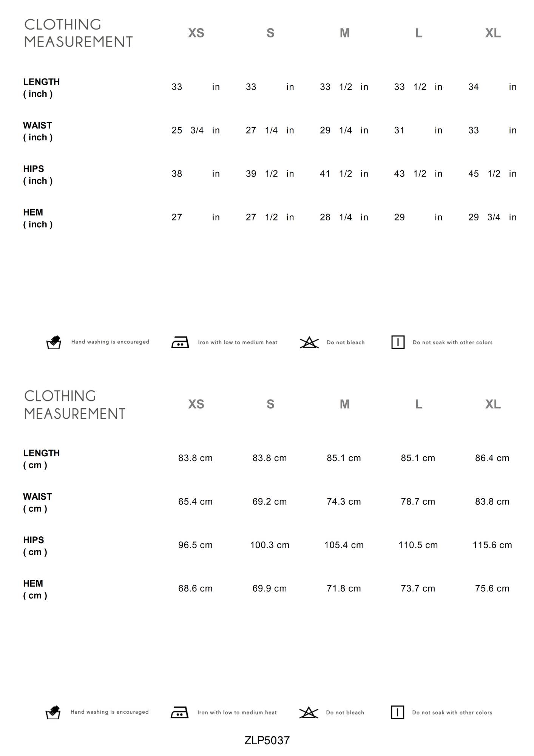Click the lower "Hand washing is encouraged" text
The height and width of the screenshot is (756, 534).
pyautogui.click(x=110, y=712)
